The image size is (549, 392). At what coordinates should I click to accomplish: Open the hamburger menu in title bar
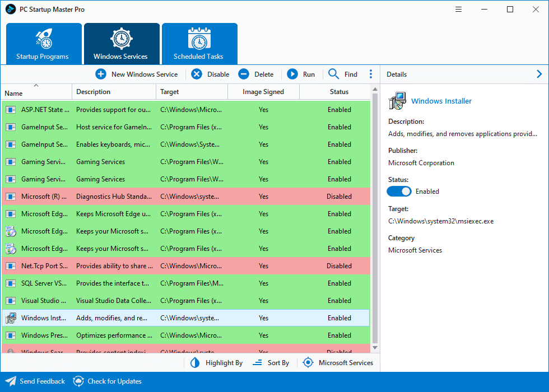(458, 10)
